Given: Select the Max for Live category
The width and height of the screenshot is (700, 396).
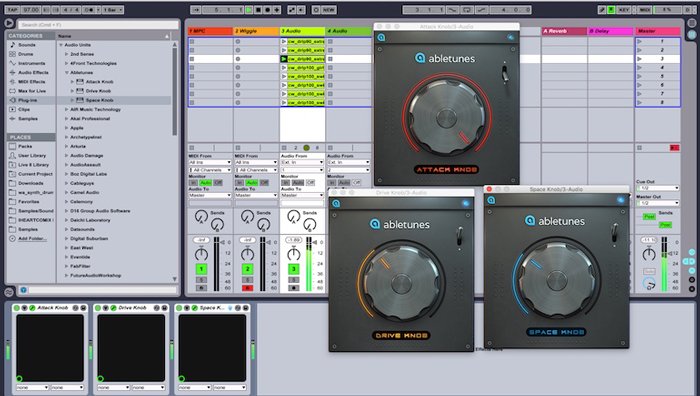Looking at the screenshot, I should coord(32,91).
